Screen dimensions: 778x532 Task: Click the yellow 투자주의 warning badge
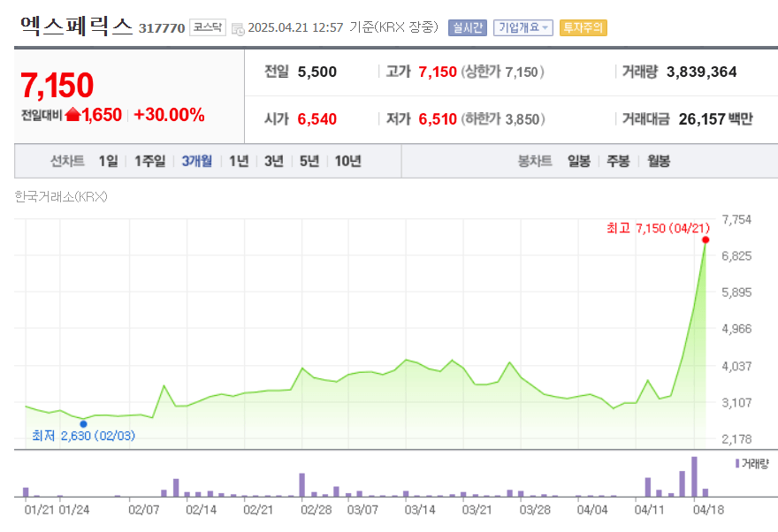click(x=585, y=27)
